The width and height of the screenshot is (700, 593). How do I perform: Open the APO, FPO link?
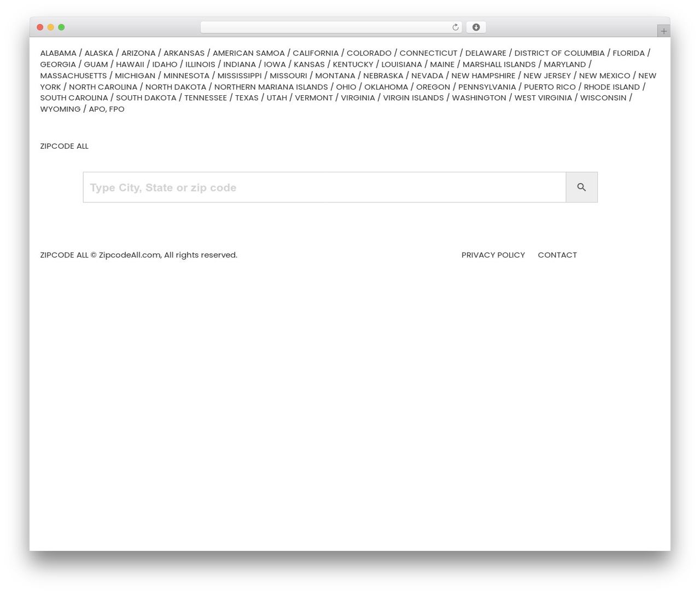tap(107, 109)
